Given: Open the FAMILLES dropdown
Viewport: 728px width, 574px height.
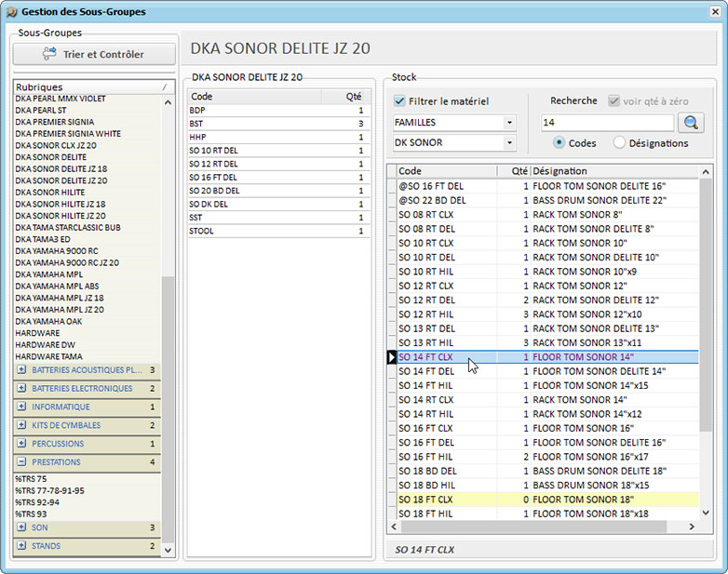Looking at the screenshot, I should click(509, 123).
